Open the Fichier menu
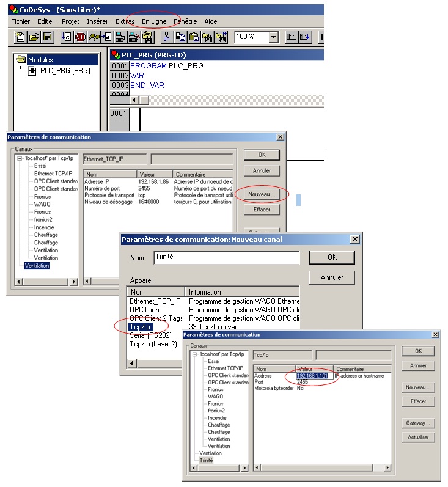The width and height of the screenshot is (448, 487). [21, 21]
